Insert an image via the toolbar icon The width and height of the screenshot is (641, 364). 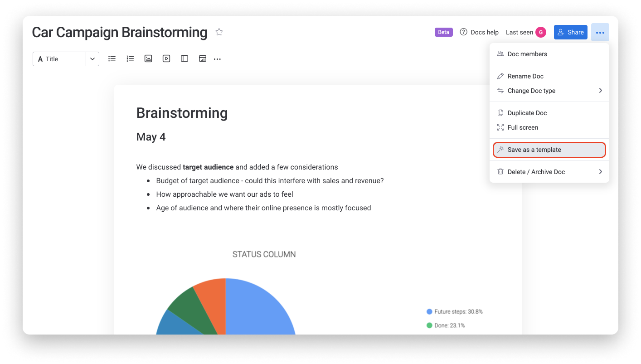148,58
